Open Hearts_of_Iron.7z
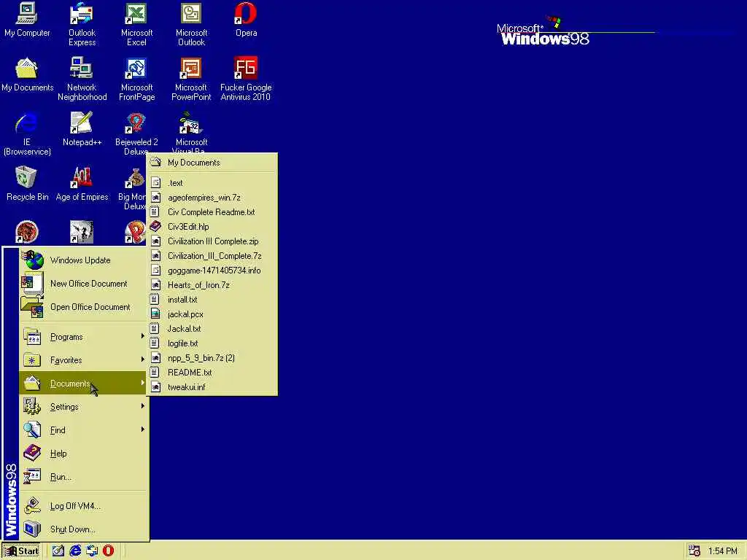This screenshot has height=560, width=747. 212,285
